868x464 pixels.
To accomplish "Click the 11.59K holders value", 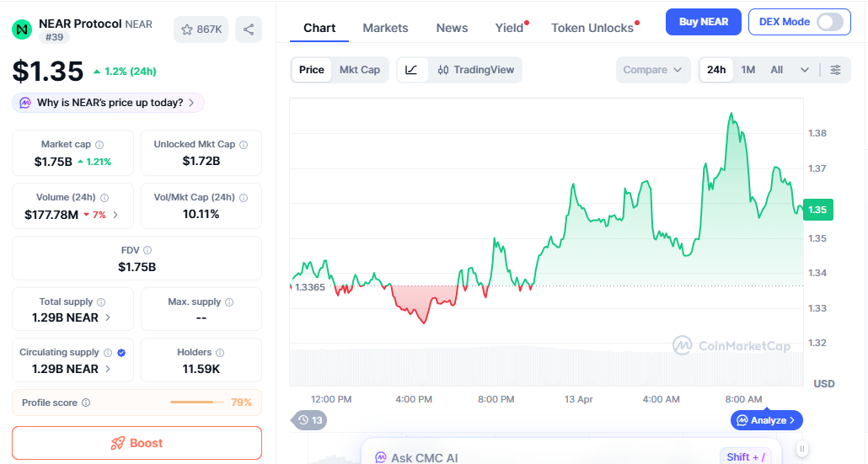I will coord(201,369).
